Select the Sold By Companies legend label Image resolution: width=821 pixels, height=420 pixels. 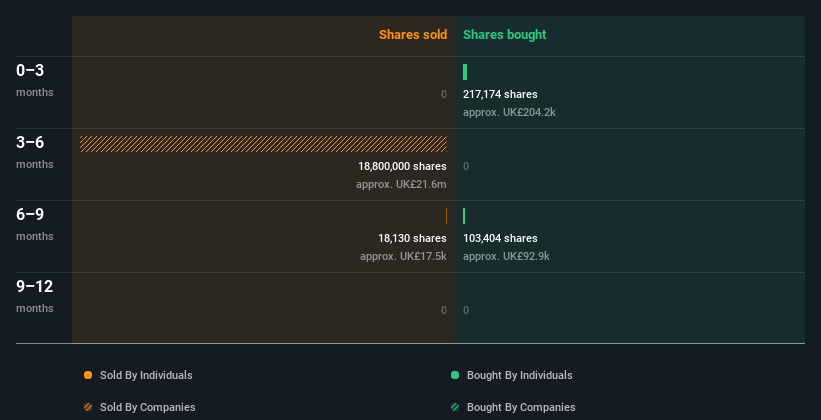pyautogui.click(x=148, y=407)
